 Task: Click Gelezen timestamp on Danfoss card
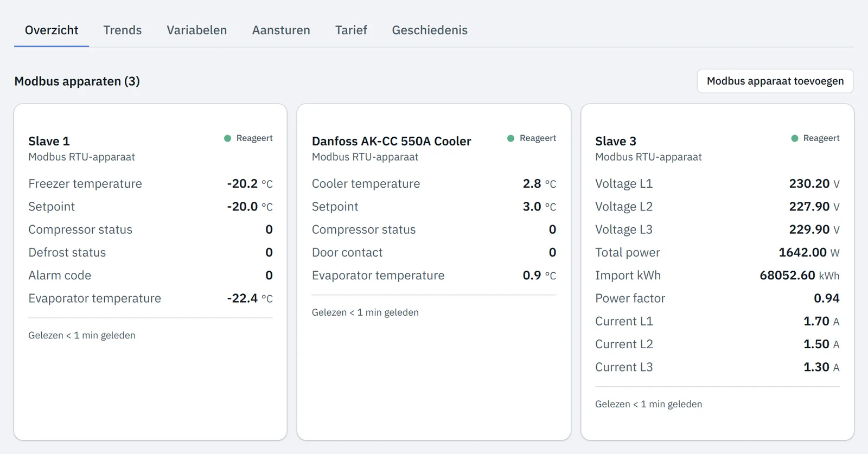tap(365, 312)
